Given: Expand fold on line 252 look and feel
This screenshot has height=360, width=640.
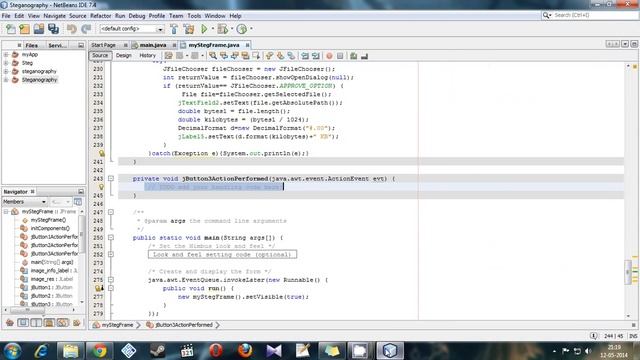Looking at the screenshot, I should pyautogui.click(x=111, y=254).
